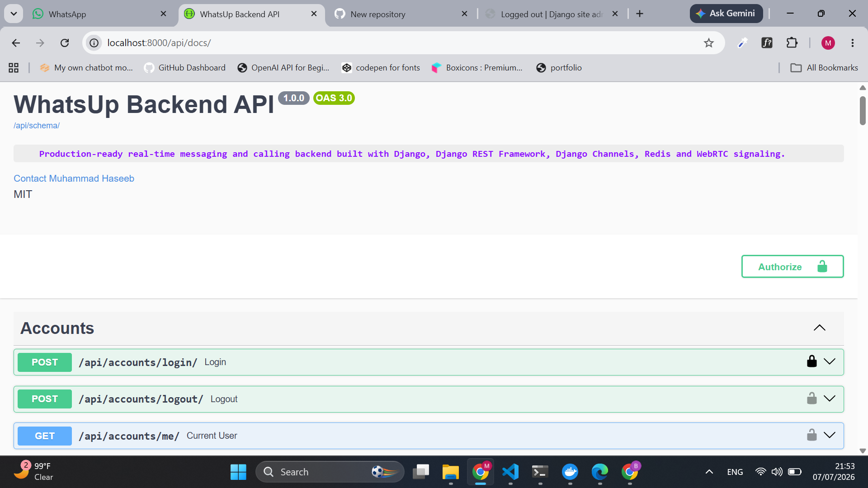Open the codepen for fonts bookmark
The width and height of the screenshot is (868, 488).
(381, 68)
